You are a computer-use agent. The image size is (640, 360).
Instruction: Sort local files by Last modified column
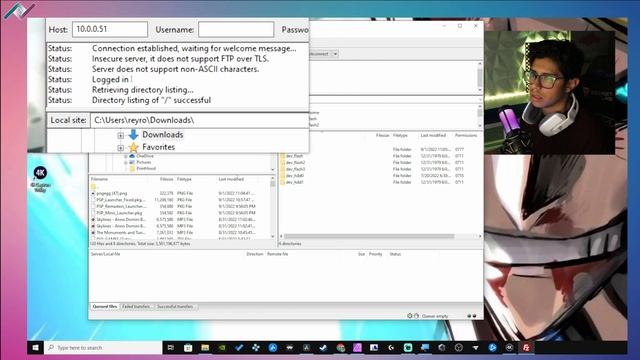[231, 179]
